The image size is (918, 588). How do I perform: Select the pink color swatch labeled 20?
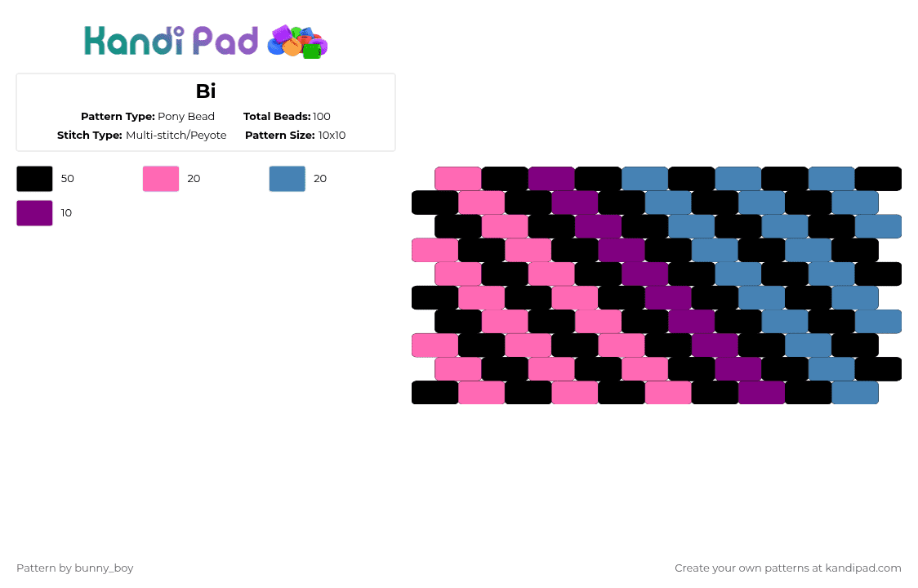pos(161,179)
